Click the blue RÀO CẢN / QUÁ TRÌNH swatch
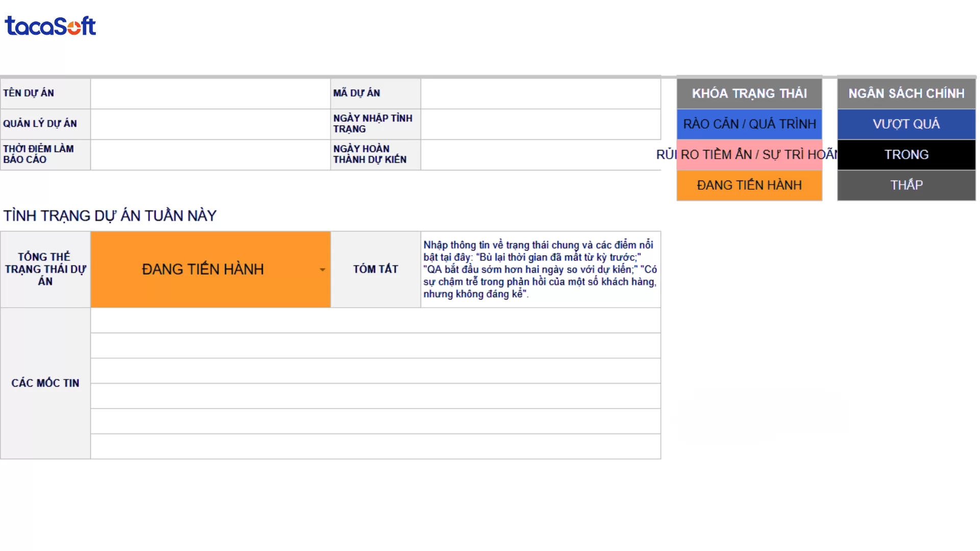Image resolution: width=980 pixels, height=551 pixels. [x=749, y=124]
